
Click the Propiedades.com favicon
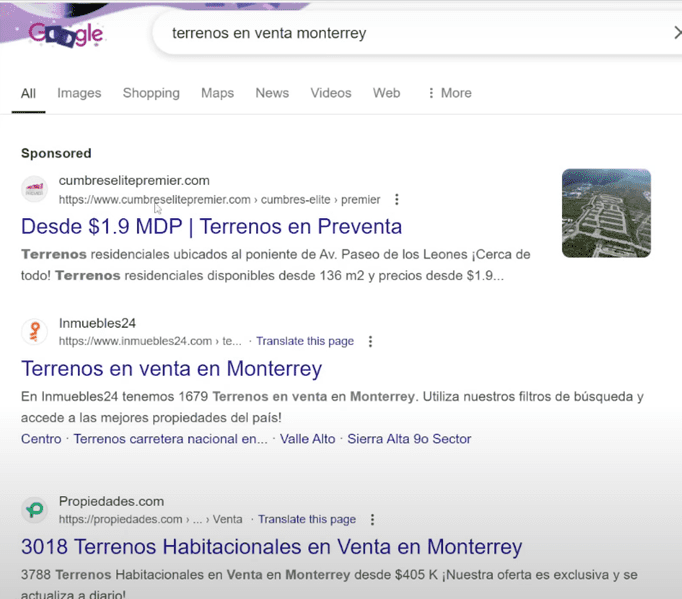[x=34, y=510]
